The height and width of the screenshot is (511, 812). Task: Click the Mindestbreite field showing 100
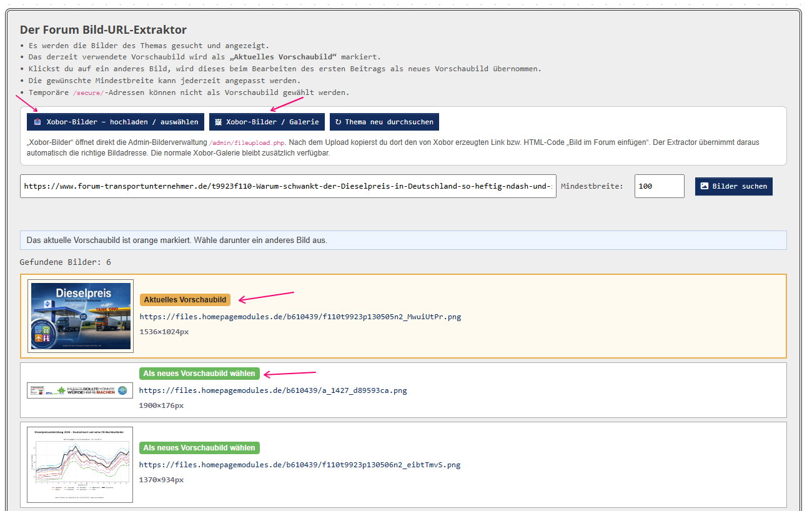pos(660,186)
